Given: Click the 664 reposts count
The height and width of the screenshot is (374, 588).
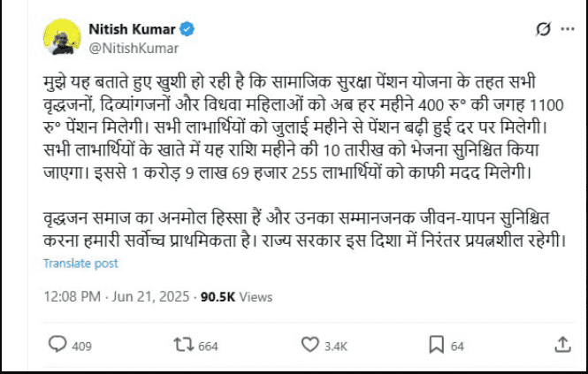Looking at the screenshot, I should coord(208,346).
